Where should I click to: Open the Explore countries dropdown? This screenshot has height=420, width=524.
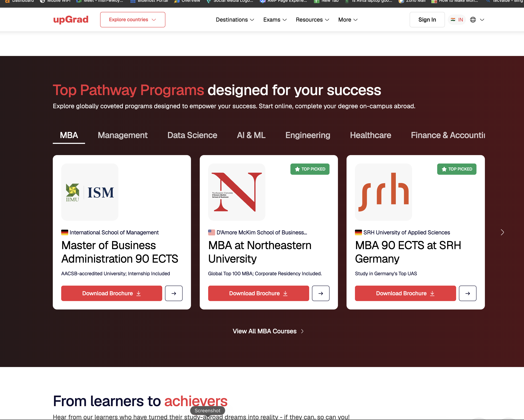tap(132, 20)
